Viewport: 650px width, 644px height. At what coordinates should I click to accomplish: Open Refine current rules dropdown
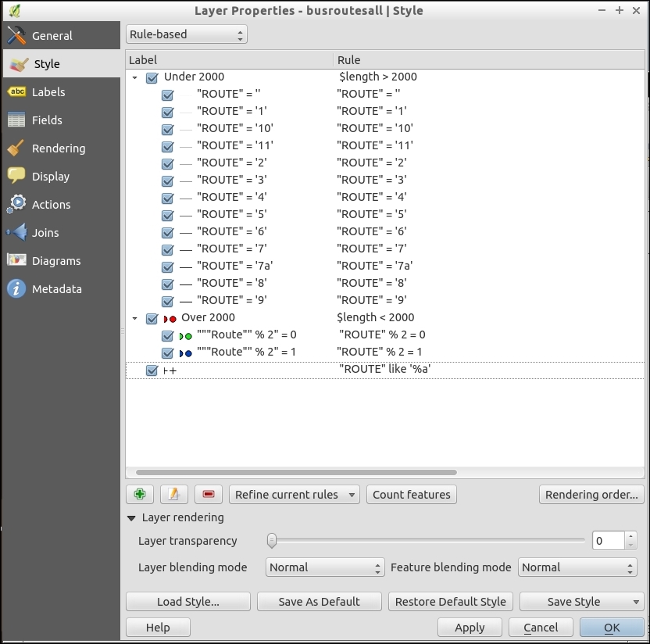tap(295, 494)
